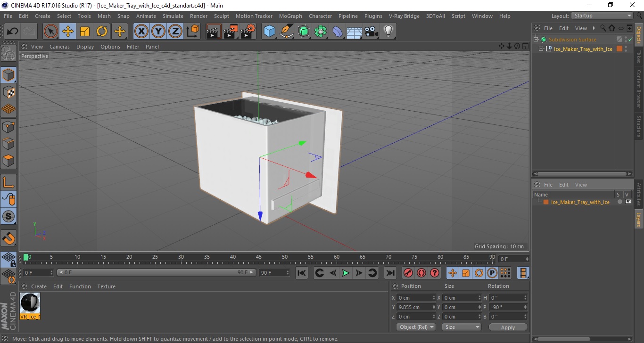Screen dimensions: 644x343
Task: Click the Undo arrow icon
Action: click(x=13, y=32)
